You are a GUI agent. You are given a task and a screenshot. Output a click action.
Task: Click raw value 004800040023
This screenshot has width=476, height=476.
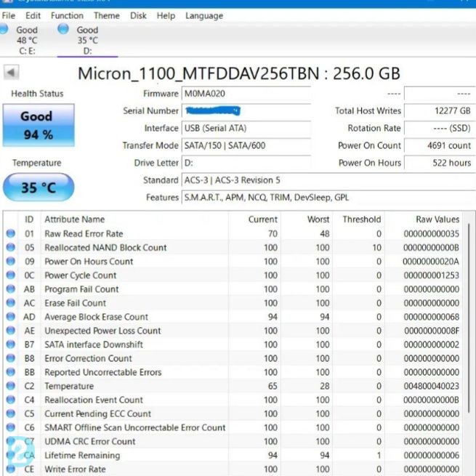432,386
